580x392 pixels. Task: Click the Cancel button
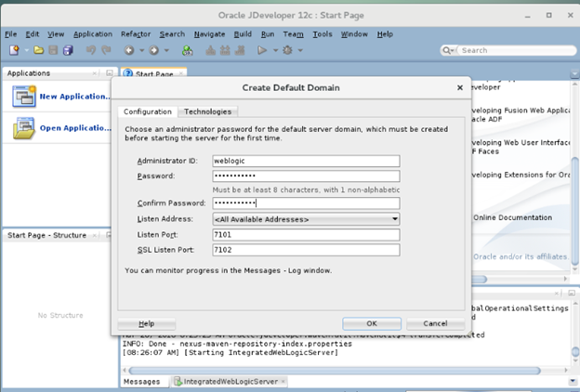click(x=428, y=323)
